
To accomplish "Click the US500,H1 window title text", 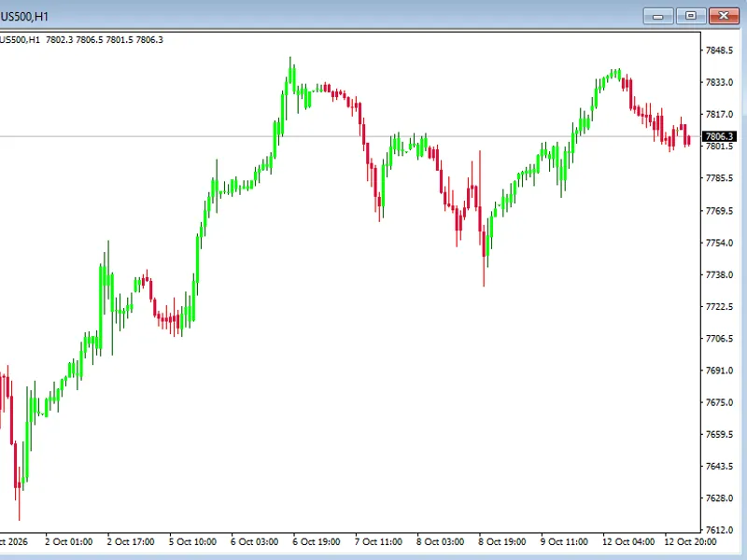I will pos(24,17).
